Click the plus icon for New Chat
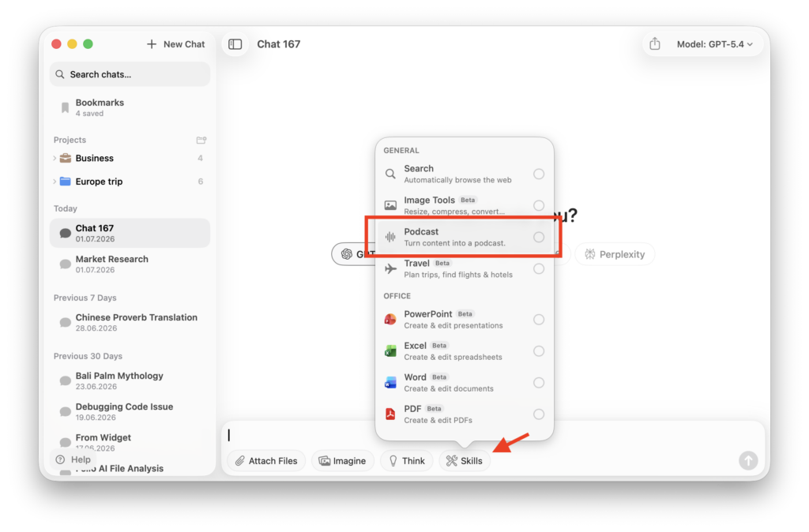This screenshot has width=809, height=532. (151, 44)
